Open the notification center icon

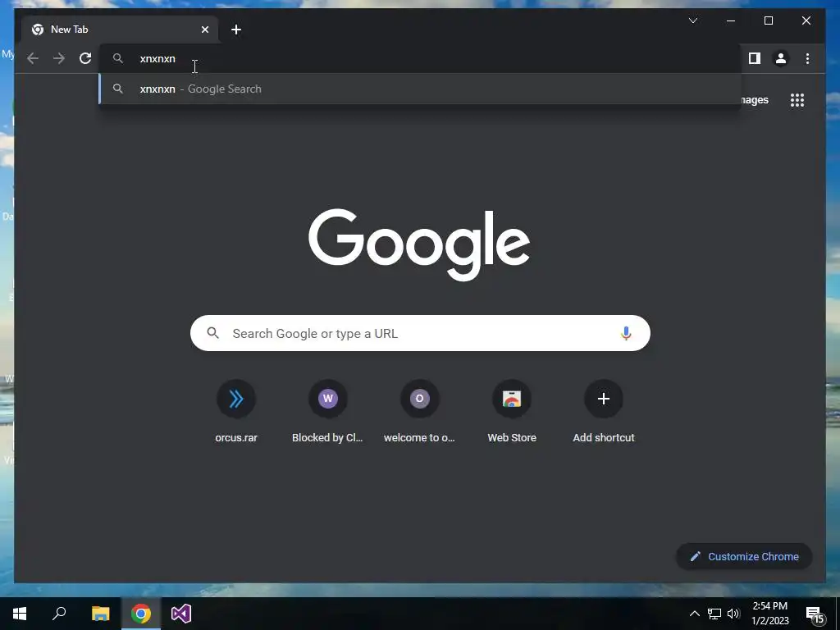click(815, 614)
